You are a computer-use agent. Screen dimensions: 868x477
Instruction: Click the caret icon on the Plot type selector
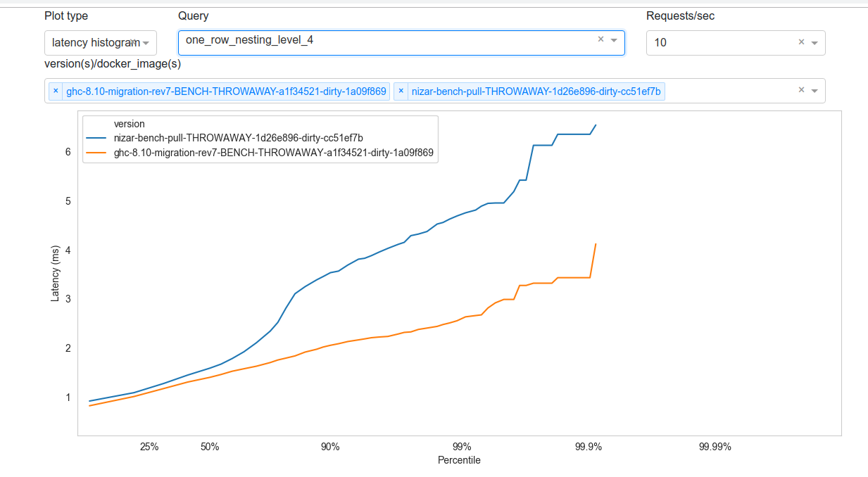[147, 43]
